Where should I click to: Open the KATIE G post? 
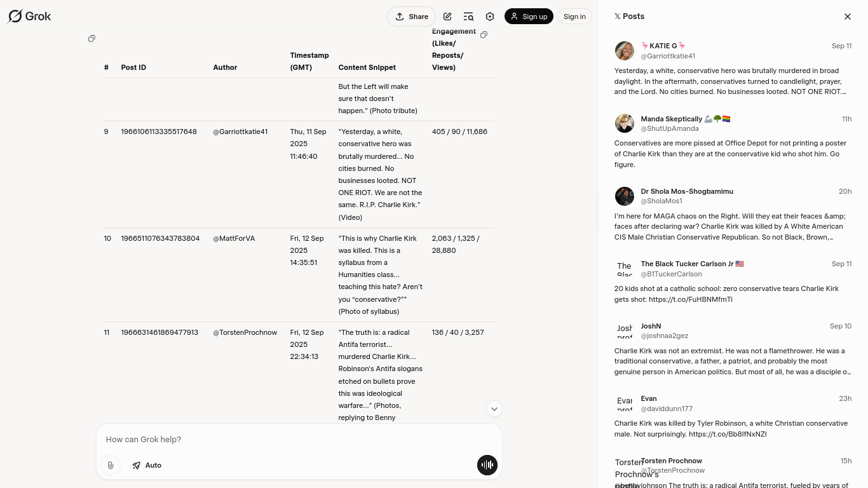pos(733,69)
